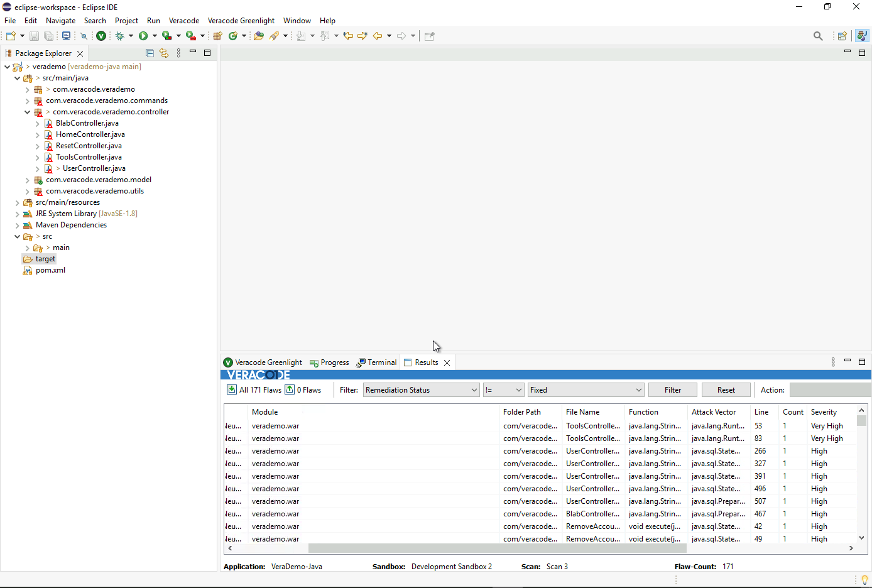The image size is (872, 588).
Task: Click the Forward navigation arrow icon
Action: (401, 36)
